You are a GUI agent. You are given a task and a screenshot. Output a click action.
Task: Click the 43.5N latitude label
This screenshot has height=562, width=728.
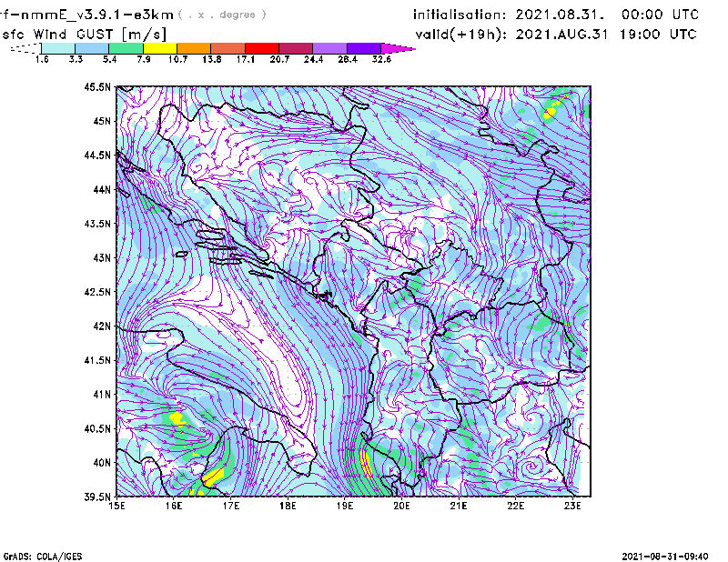(x=97, y=224)
